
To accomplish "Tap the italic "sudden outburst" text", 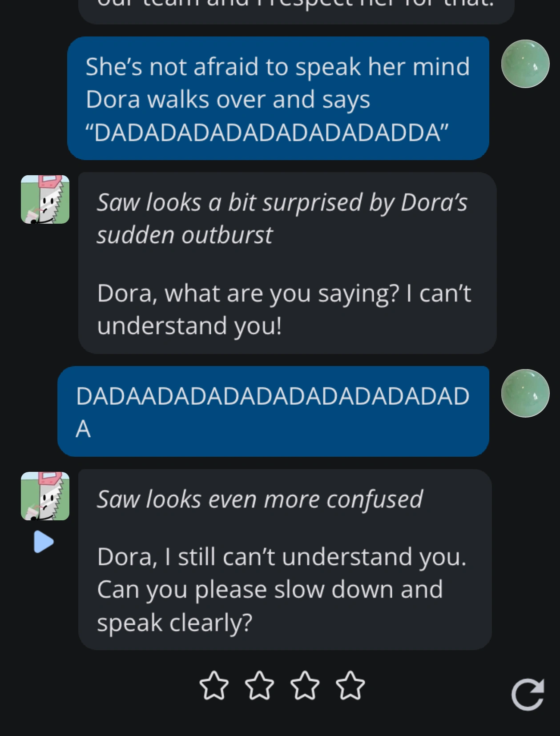I will click(185, 235).
